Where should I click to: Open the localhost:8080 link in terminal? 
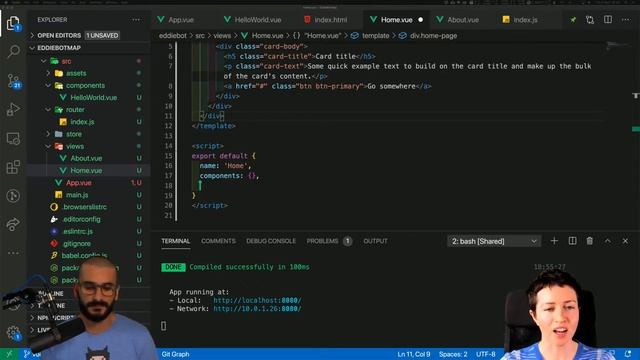click(257, 300)
